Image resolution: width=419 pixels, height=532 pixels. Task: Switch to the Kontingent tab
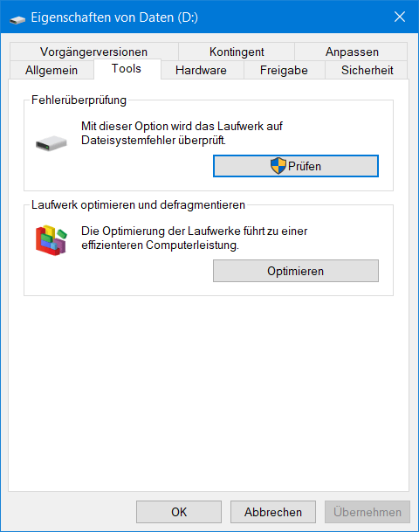(237, 52)
